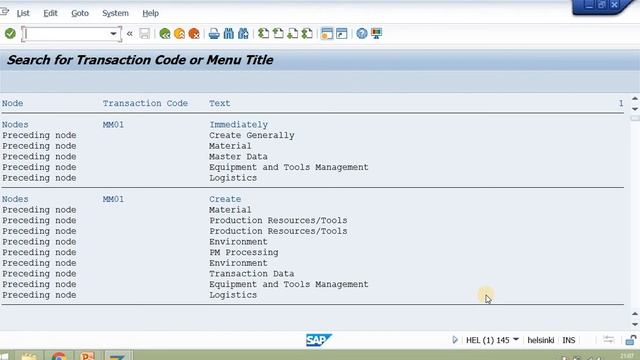
Task: Click the Print icon
Action: coord(214,33)
